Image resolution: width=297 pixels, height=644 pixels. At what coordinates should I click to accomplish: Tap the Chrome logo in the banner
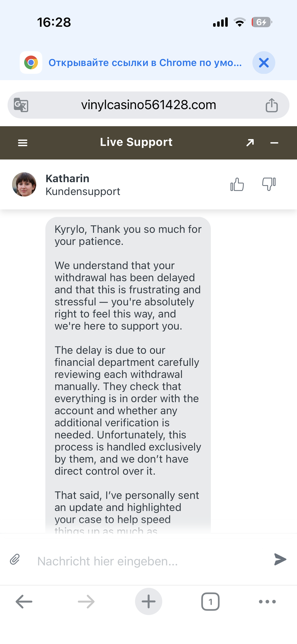31,62
